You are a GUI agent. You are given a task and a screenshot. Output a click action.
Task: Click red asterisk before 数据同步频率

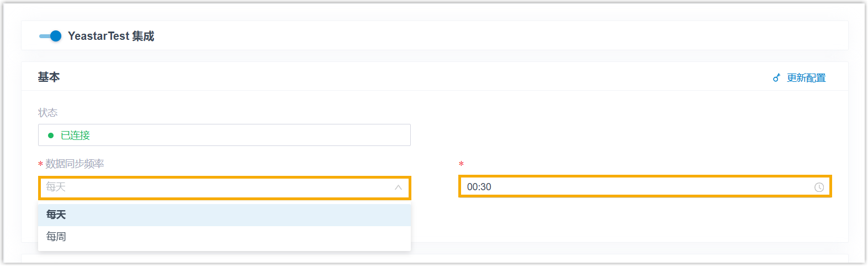coord(40,164)
